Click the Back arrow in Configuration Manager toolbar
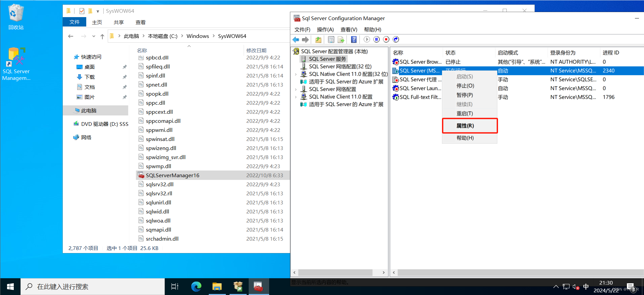644x295 pixels. click(x=296, y=40)
